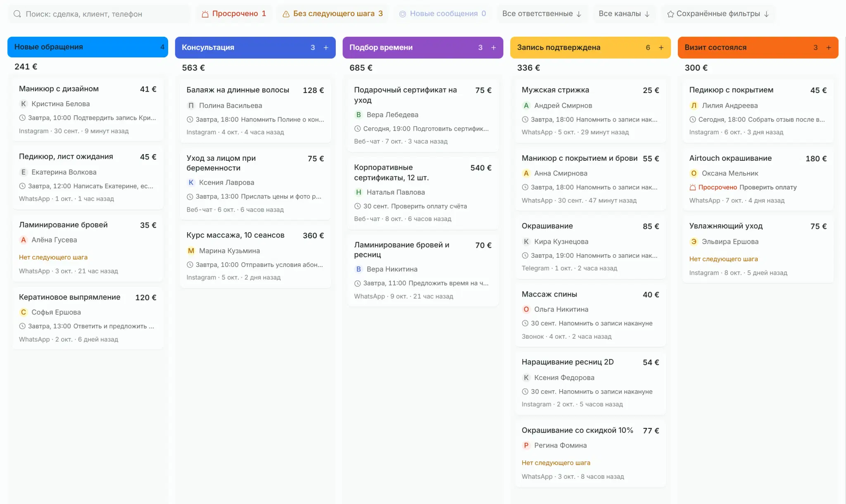The width and height of the screenshot is (846, 504).
Task: Toggle Новые сообщения filter
Action: click(442, 14)
